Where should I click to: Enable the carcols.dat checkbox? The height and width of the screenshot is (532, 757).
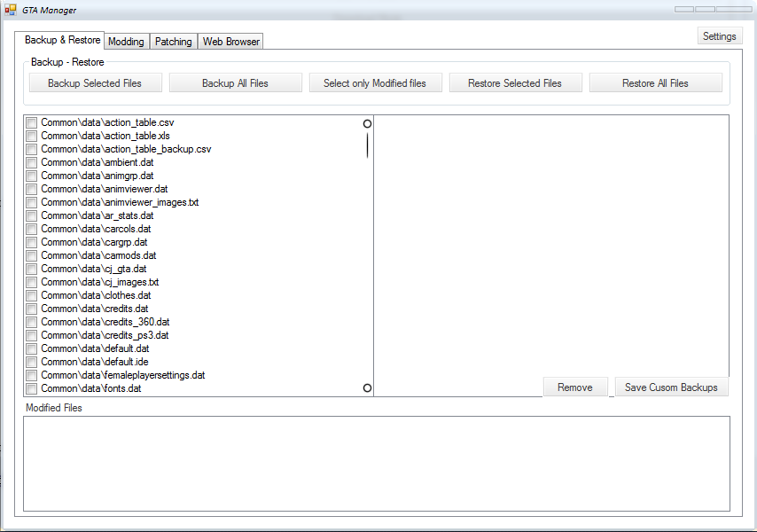pyautogui.click(x=31, y=229)
